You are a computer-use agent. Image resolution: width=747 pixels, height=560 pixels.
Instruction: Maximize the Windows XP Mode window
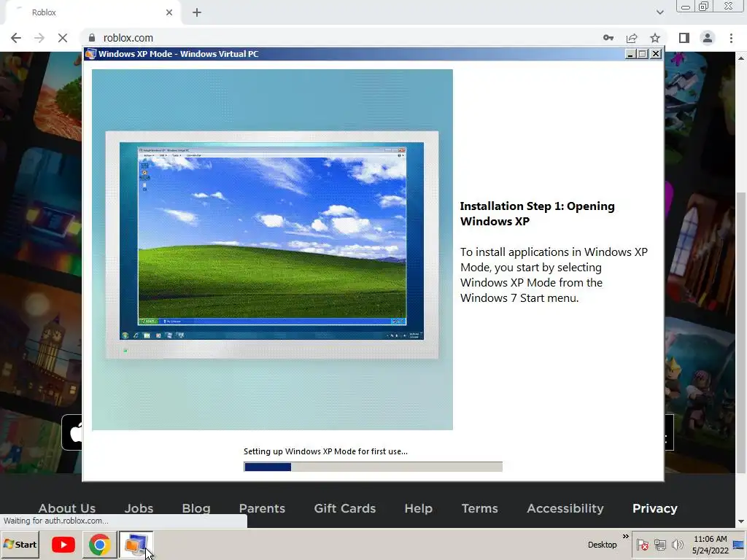tap(643, 54)
